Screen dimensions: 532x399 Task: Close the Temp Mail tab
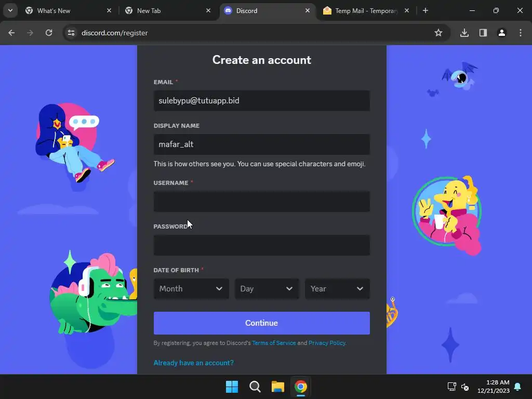click(407, 10)
